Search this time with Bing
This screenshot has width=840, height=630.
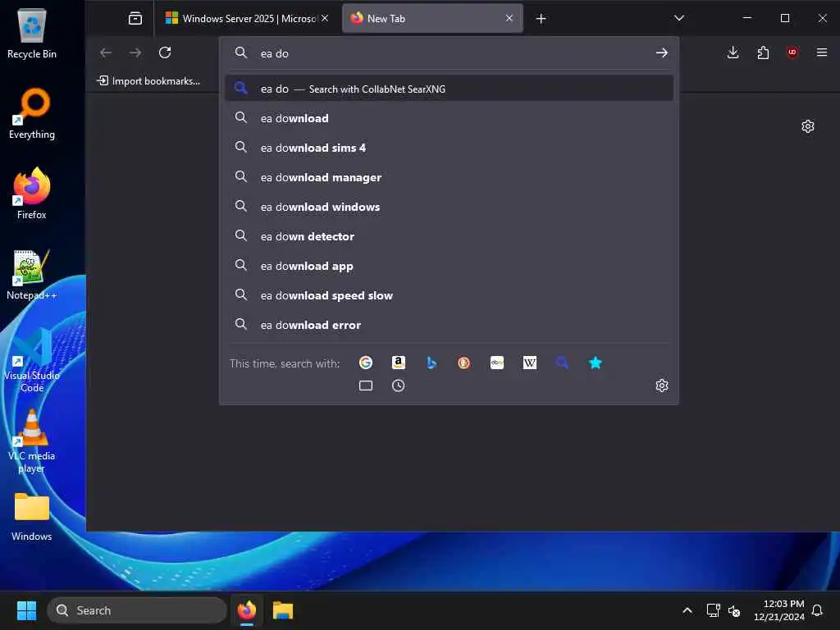[431, 363]
